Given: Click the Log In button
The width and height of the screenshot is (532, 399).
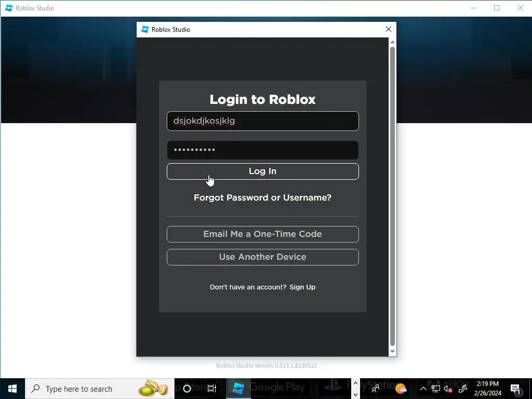Looking at the screenshot, I should pos(262,171).
